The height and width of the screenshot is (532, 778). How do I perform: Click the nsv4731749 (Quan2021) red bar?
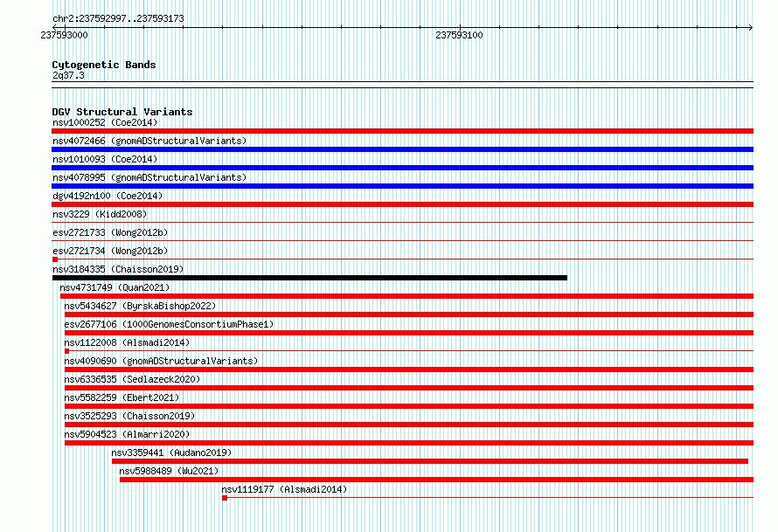pyautogui.click(x=406, y=296)
